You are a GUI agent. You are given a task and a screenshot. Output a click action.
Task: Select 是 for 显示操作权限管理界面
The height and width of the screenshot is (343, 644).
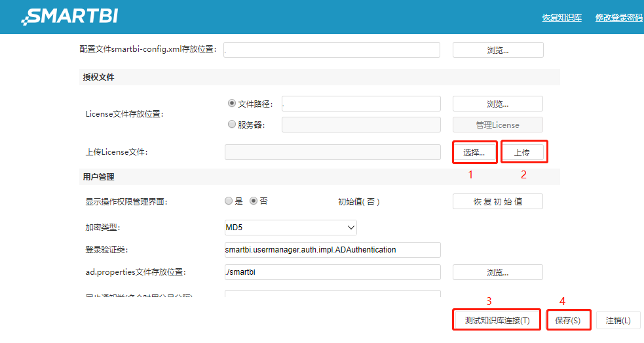point(229,201)
